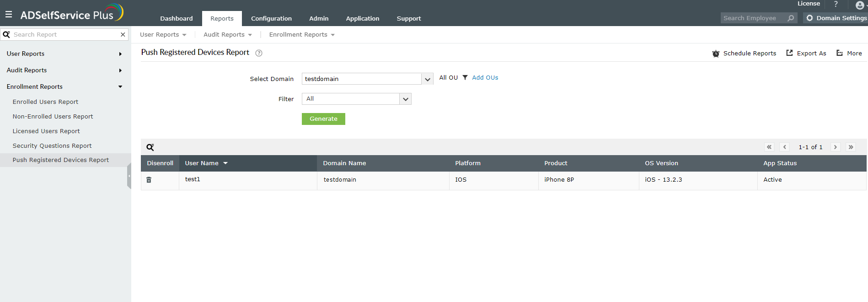Open the Enrolled Users Report
The width and height of the screenshot is (868, 302).
(45, 102)
